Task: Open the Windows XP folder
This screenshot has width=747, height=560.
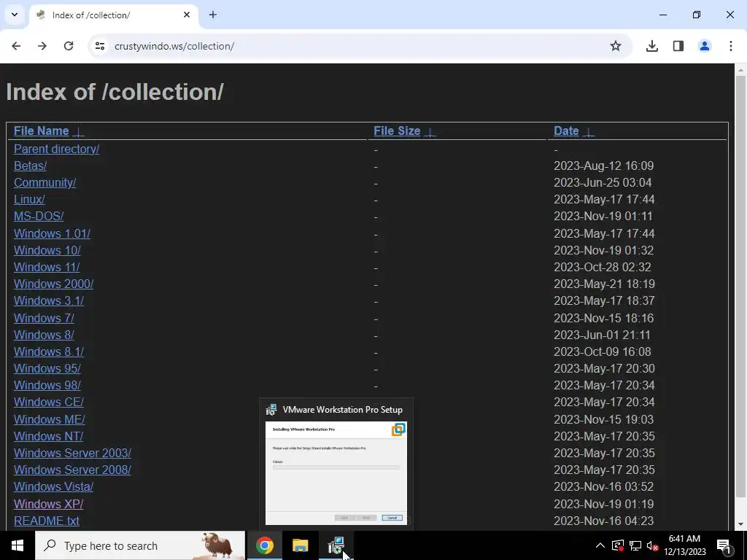Action: (x=49, y=504)
